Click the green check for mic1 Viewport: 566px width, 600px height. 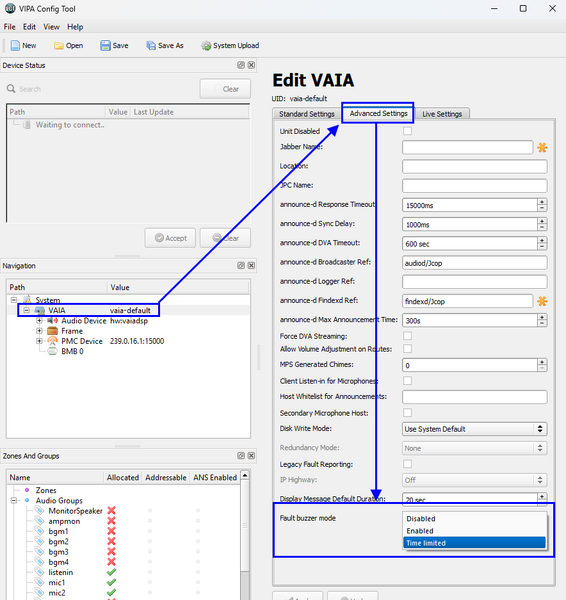(x=111, y=582)
